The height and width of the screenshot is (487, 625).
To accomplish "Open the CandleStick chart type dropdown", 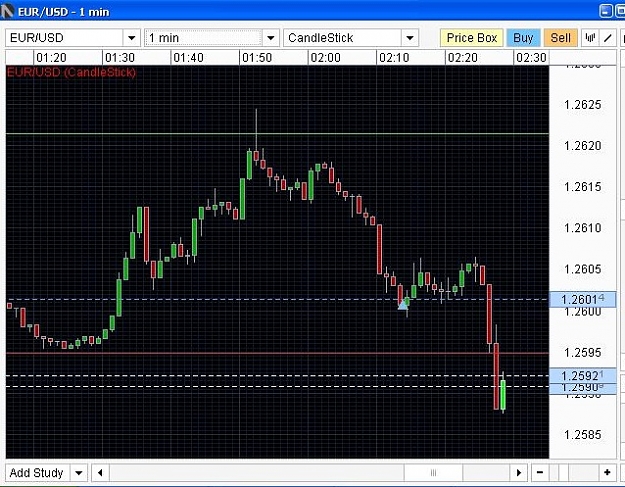I will click(409, 38).
